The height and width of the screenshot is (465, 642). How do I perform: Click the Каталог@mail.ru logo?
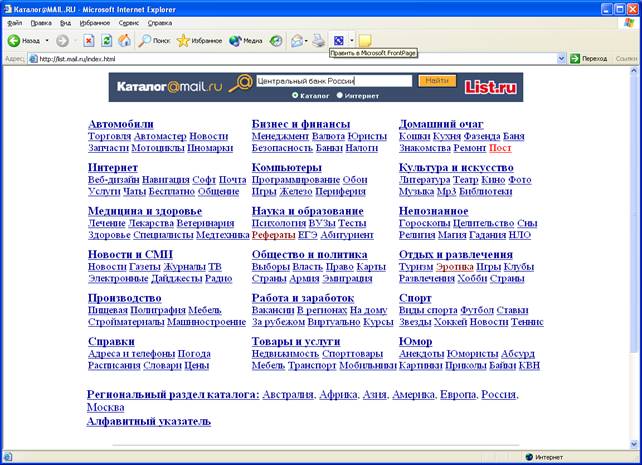[x=169, y=86]
